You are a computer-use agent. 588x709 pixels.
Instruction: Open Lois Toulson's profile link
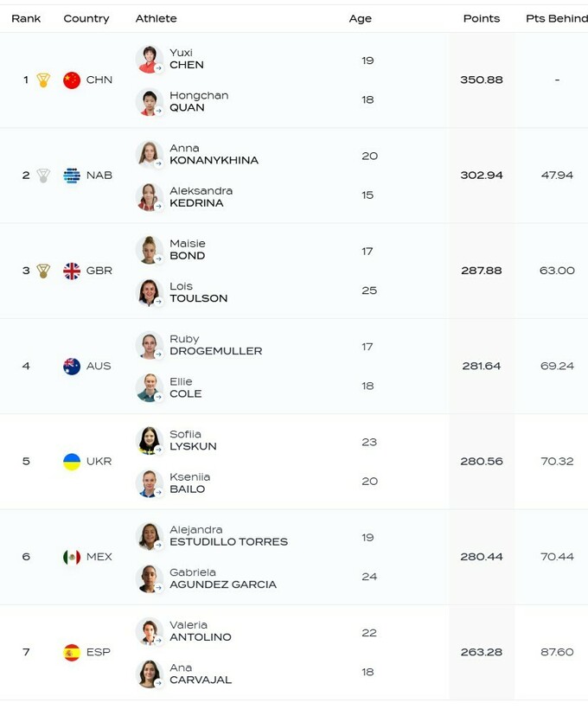198,292
